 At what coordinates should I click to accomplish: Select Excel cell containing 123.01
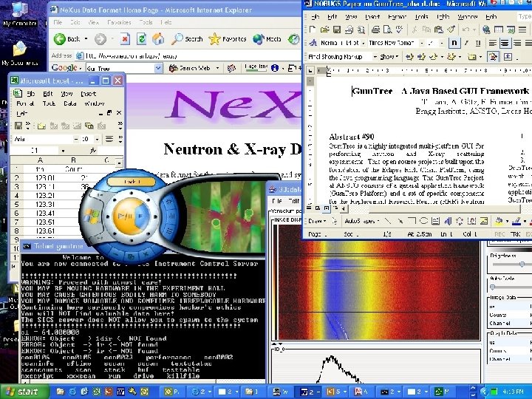point(40,178)
